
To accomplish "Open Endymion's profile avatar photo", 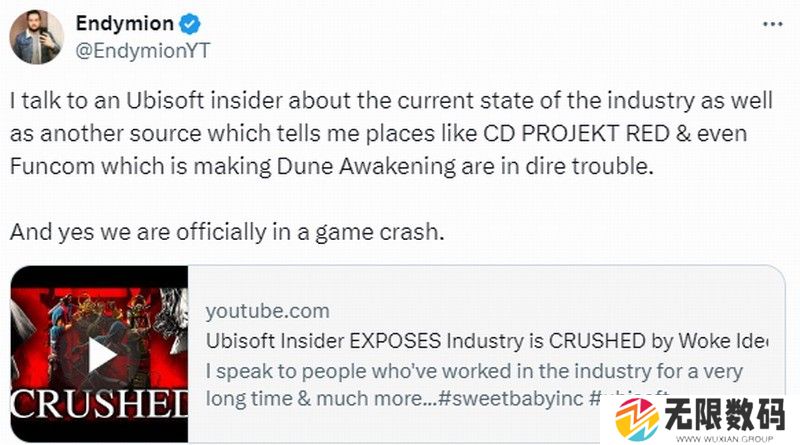I will coord(37,35).
